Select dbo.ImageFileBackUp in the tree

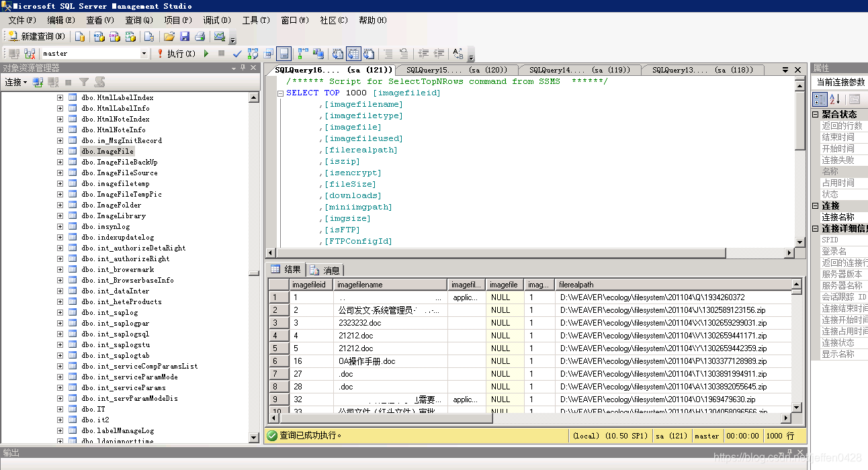click(119, 162)
